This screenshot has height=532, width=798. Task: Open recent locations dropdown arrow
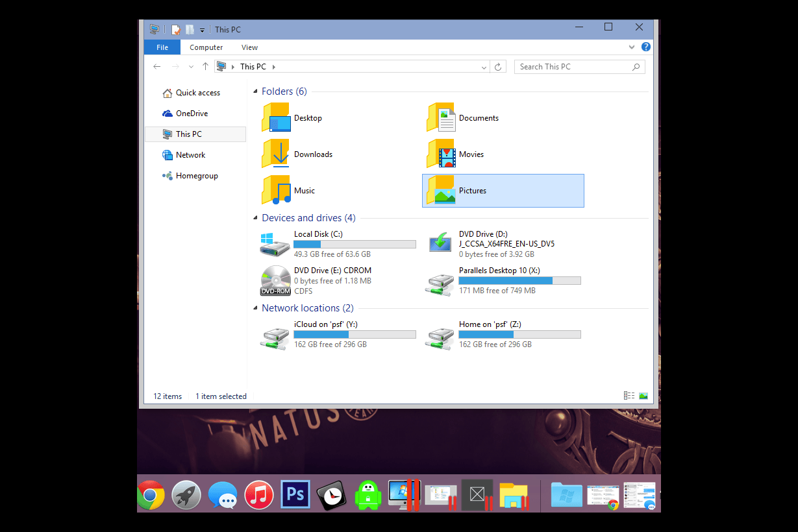tap(190, 67)
